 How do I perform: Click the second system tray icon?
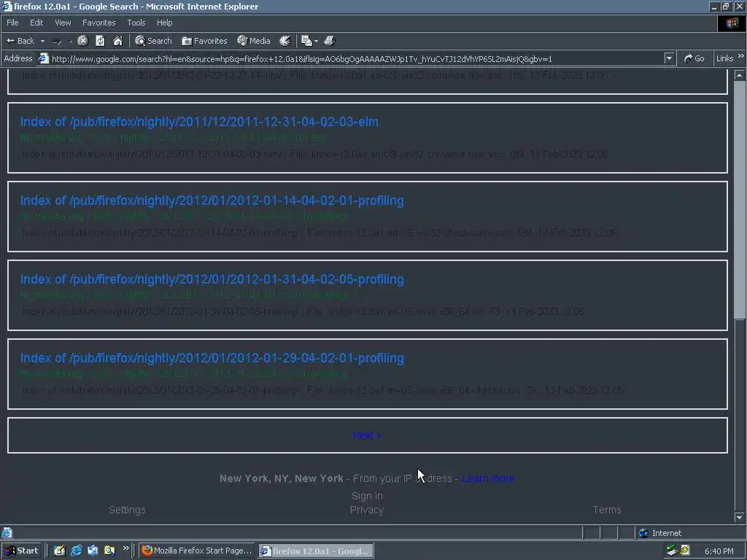coord(684,551)
